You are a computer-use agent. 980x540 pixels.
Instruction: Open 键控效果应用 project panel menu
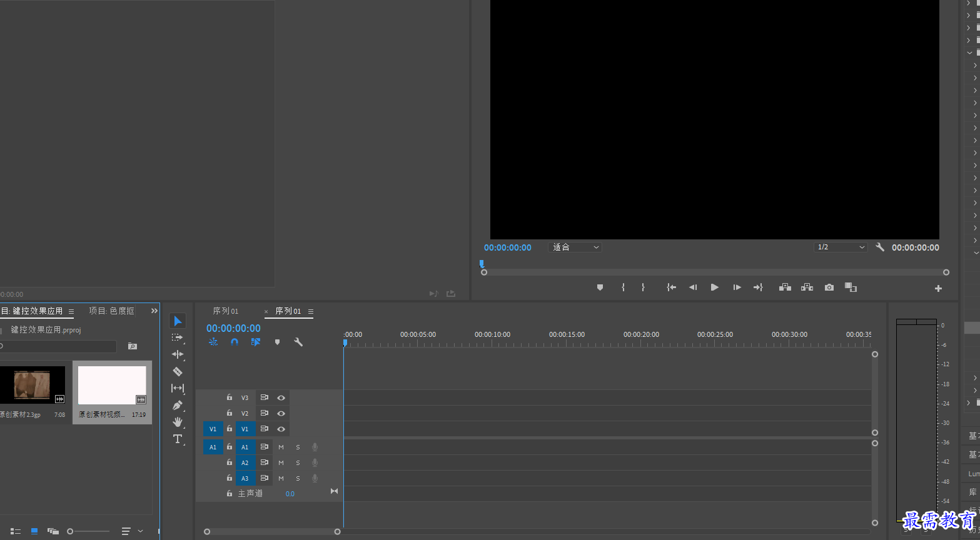click(71, 311)
